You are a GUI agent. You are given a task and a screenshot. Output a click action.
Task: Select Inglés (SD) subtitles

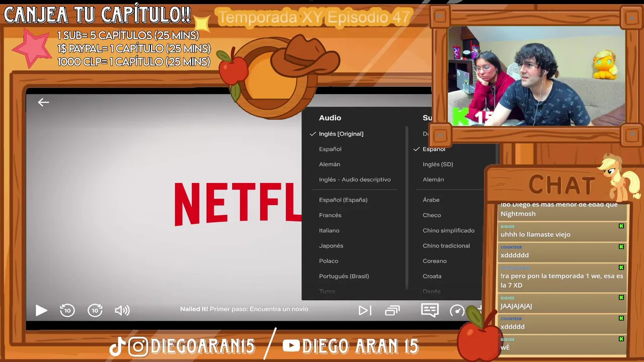click(438, 164)
